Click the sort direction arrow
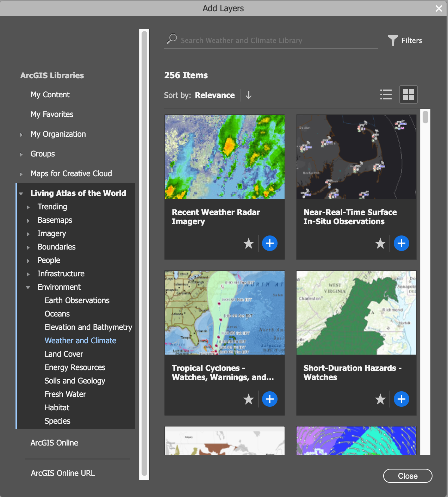The width and height of the screenshot is (448, 497). point(248,95)
